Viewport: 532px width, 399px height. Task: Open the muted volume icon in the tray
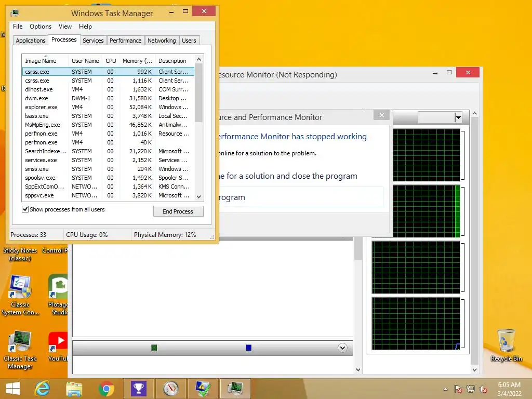coord(483,389)
